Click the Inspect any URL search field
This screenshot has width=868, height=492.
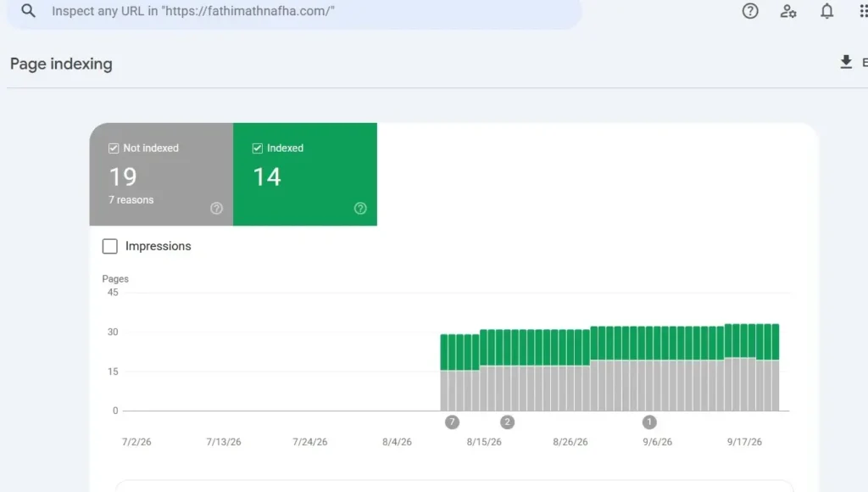point(294,12)
